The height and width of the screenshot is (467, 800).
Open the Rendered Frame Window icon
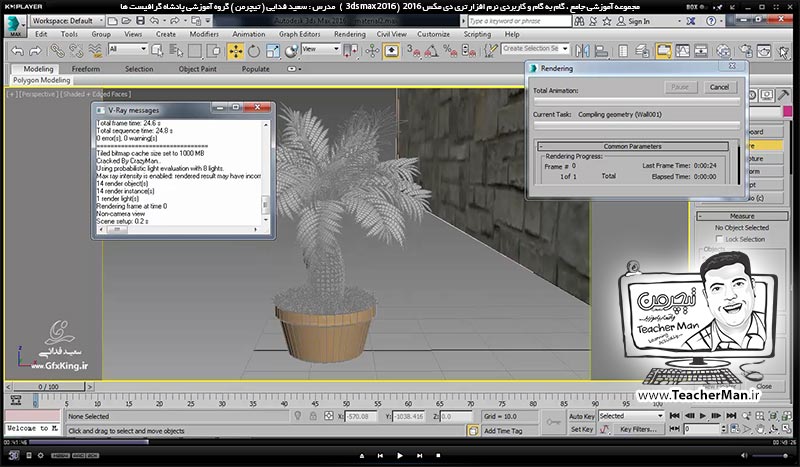[x=764, y=51]
